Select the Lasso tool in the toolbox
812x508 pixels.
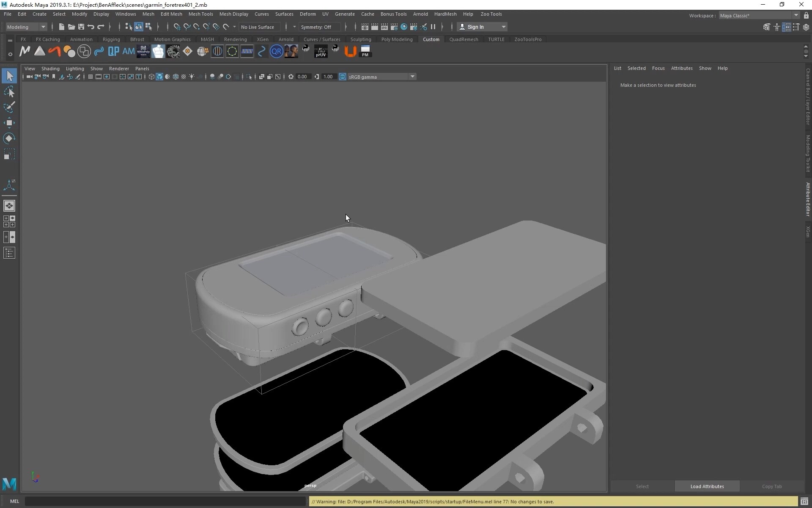(x=9, y=92)
